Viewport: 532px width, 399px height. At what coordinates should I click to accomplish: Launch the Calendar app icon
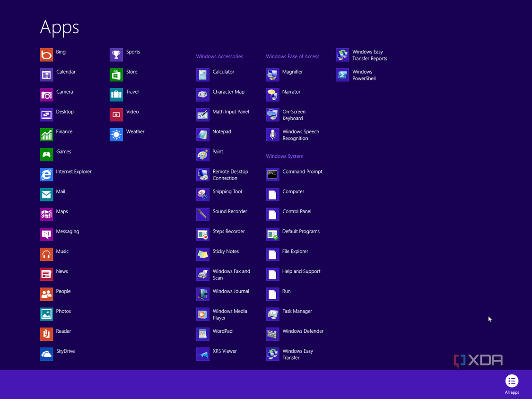click(46, 75)
